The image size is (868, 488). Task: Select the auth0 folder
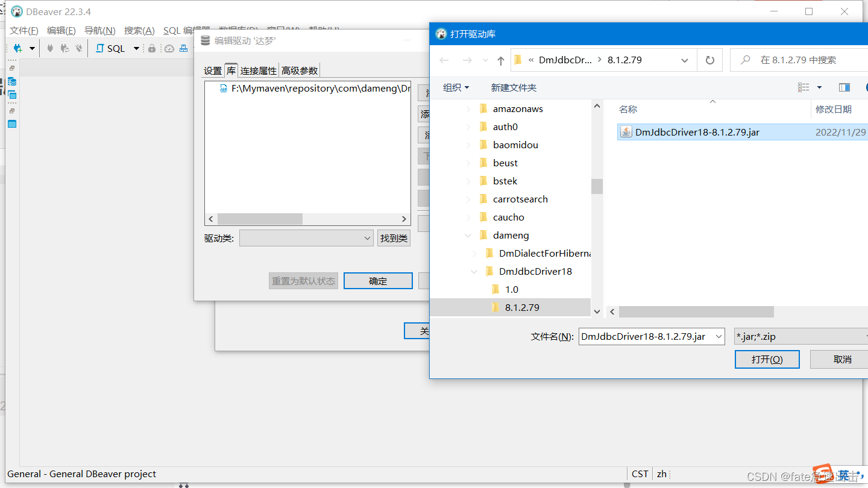pos(505,127)
